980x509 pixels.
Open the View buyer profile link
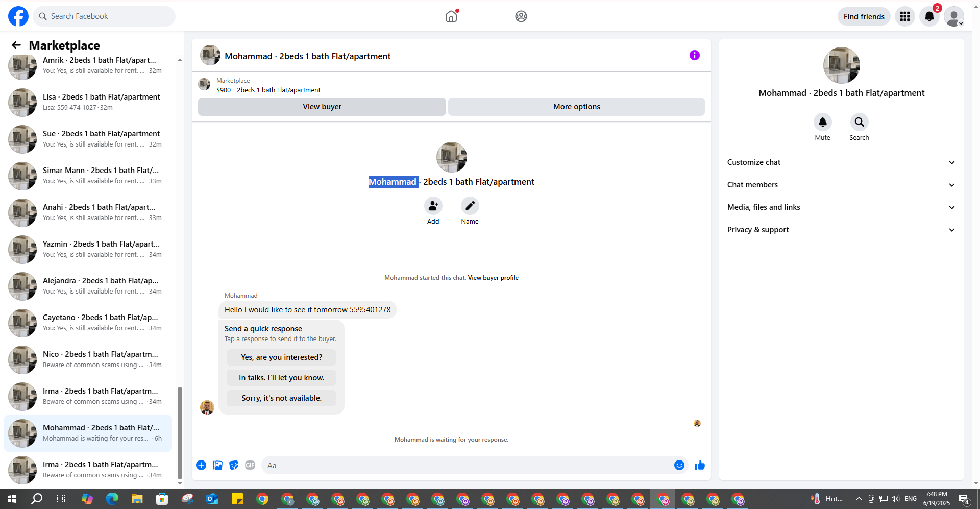[x=493, y=278]
